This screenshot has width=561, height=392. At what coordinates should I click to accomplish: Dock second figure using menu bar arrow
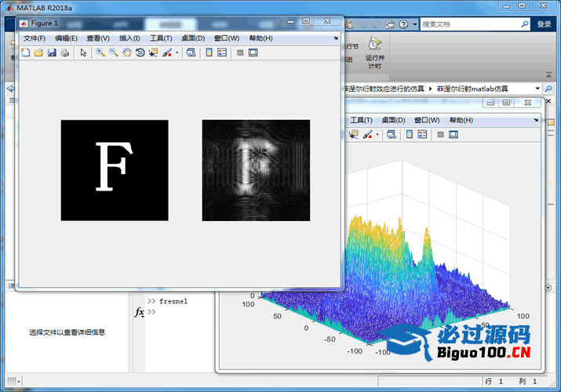[536, 120]
